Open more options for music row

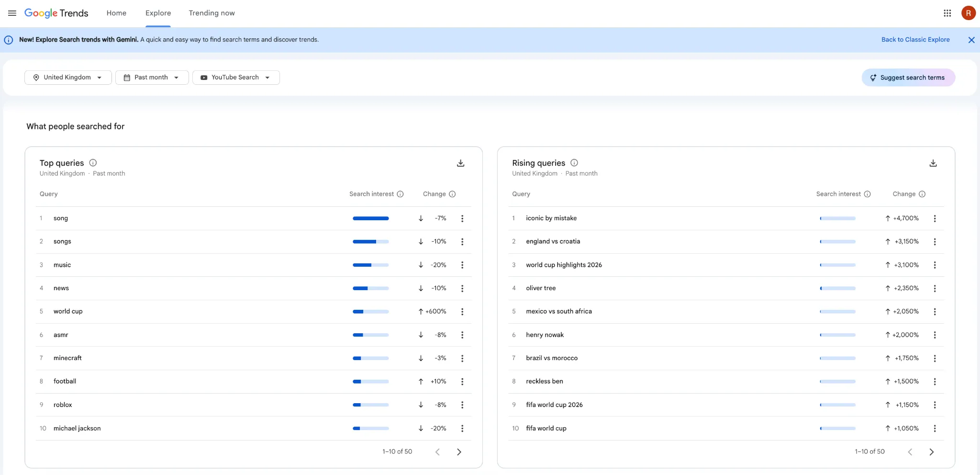(462, 265)
